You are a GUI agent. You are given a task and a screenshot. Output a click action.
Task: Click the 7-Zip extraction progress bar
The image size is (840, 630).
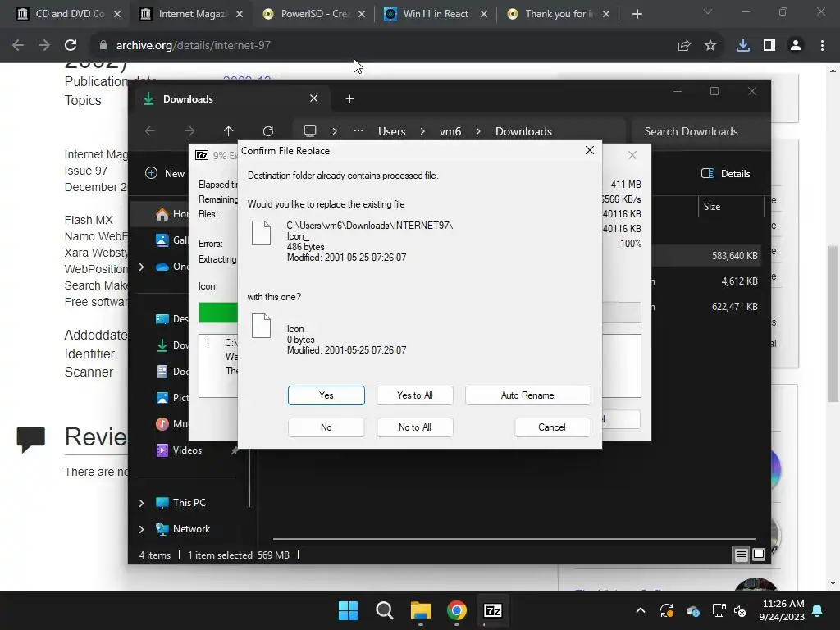(218, 313)
